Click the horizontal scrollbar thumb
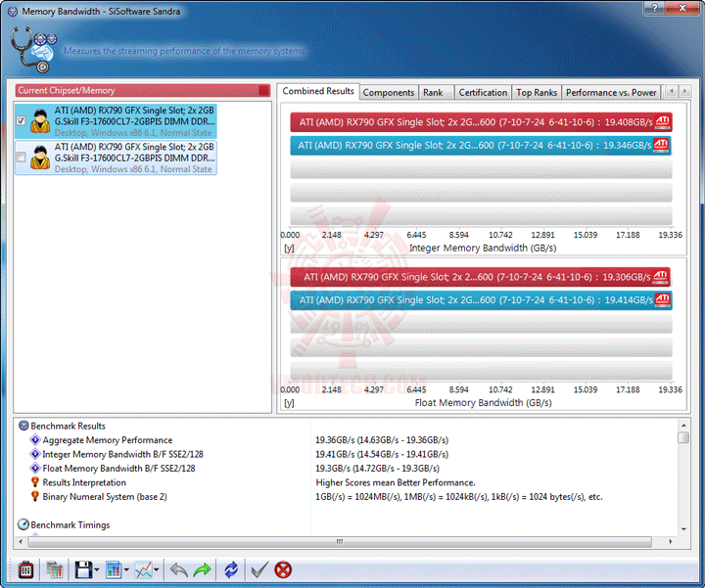Image resolution: width=705 pixels, height=588 pixels. (340, 542)
